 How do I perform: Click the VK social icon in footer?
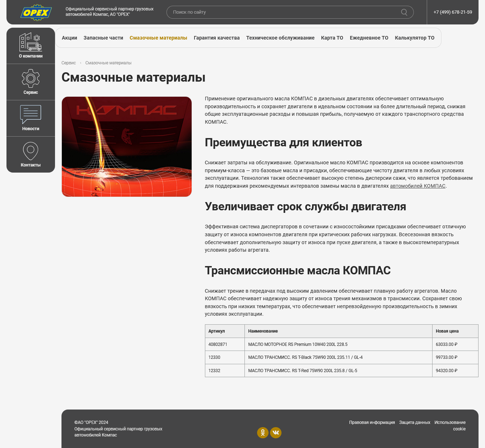coord(276,433)
